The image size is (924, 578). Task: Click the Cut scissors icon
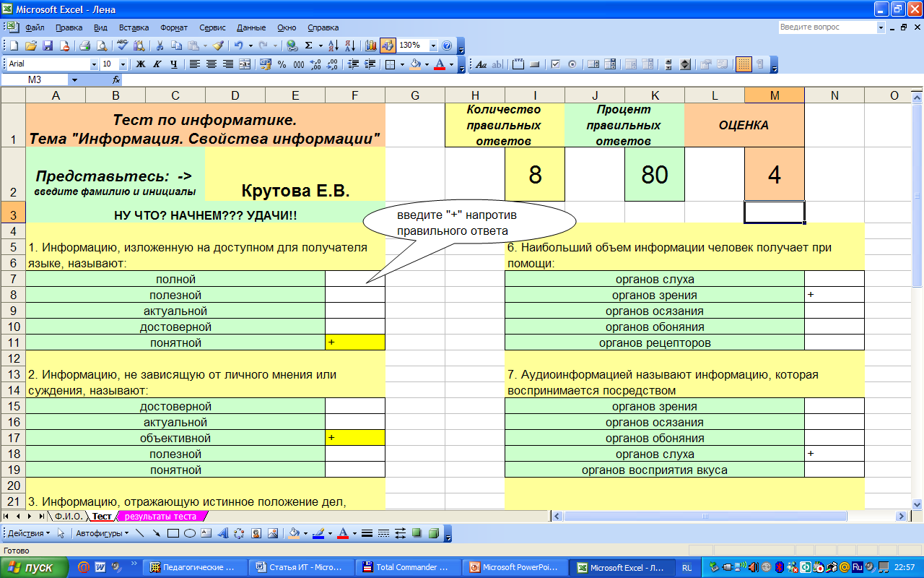(159, 46)
